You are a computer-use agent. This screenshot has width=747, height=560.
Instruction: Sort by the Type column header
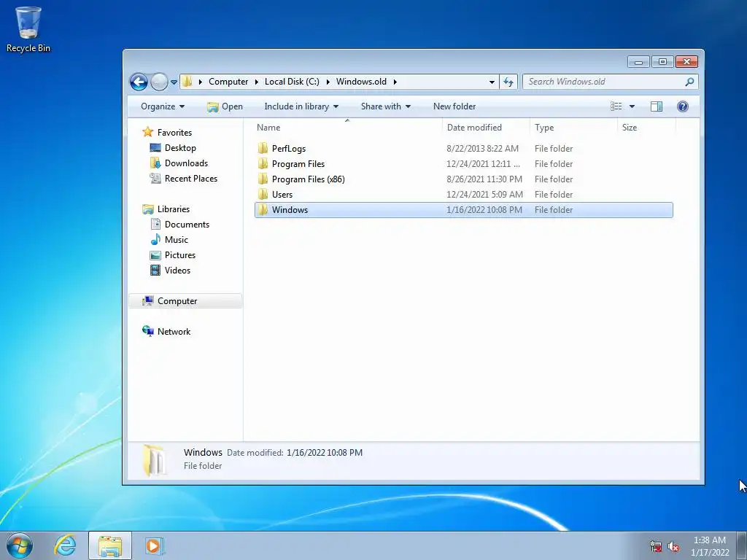tap(573, 127)
